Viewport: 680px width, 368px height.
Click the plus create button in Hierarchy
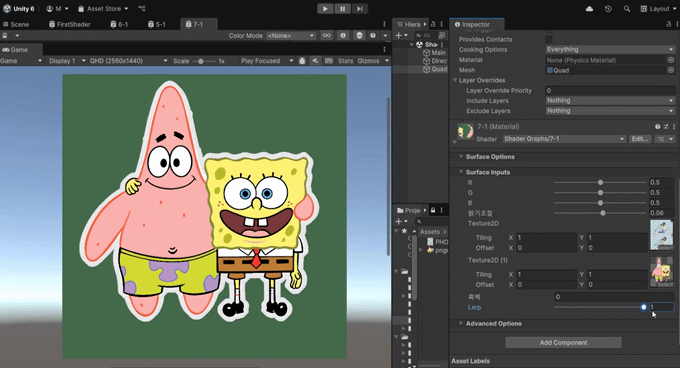(x=399, y=36)
